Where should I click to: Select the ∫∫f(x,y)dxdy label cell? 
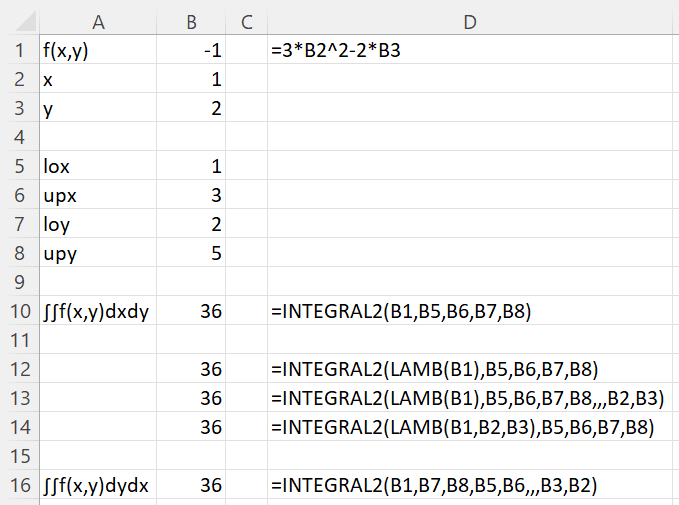pos(98,311)
